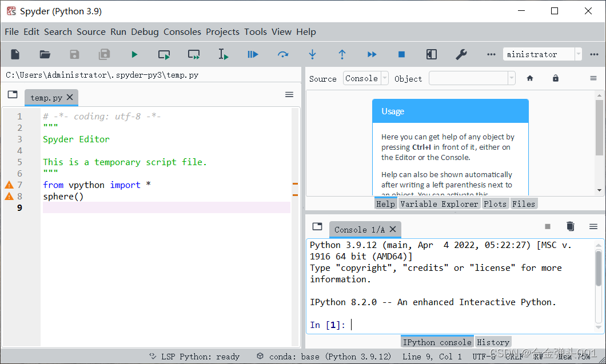Open the Consoles menu
Image resolution: width=606 pixels, height=364 pixels.
[x=182, y=31]
